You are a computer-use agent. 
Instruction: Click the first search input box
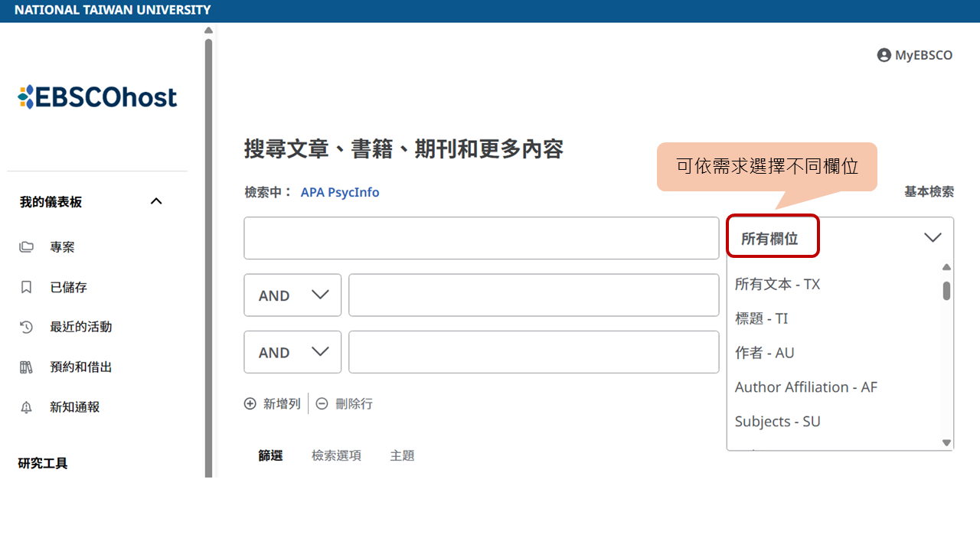click(x=481, y=238)
